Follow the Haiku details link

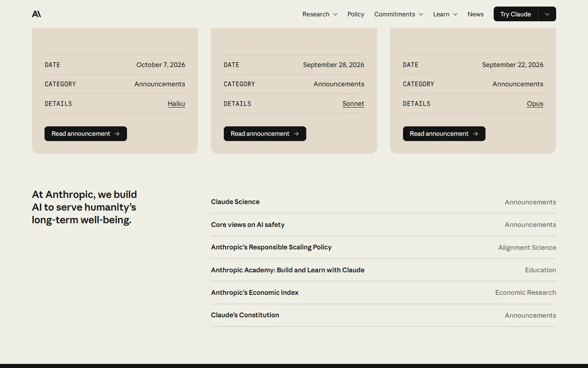(176, 103)
